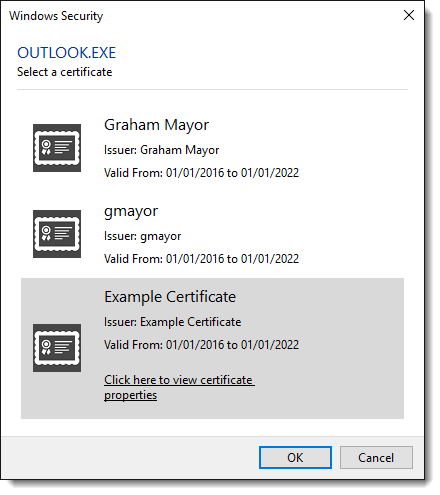Click Example Certificate's Valid From date line

pos(201,345)
